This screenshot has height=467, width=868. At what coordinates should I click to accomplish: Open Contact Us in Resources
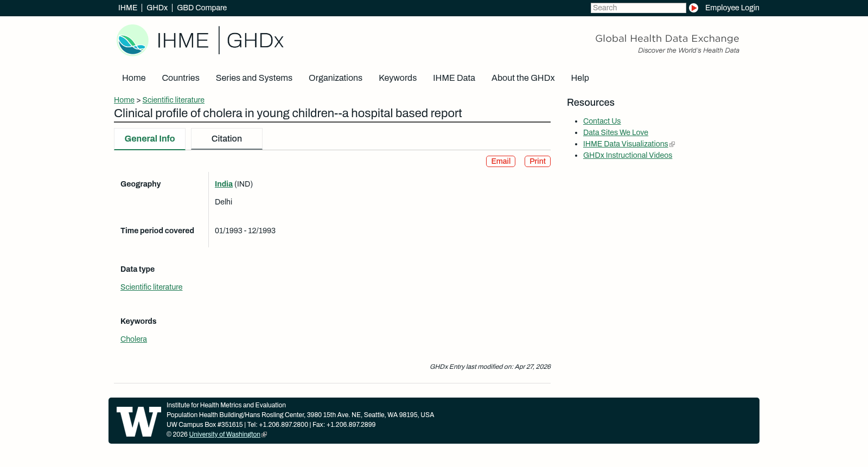tap(602, 121)
